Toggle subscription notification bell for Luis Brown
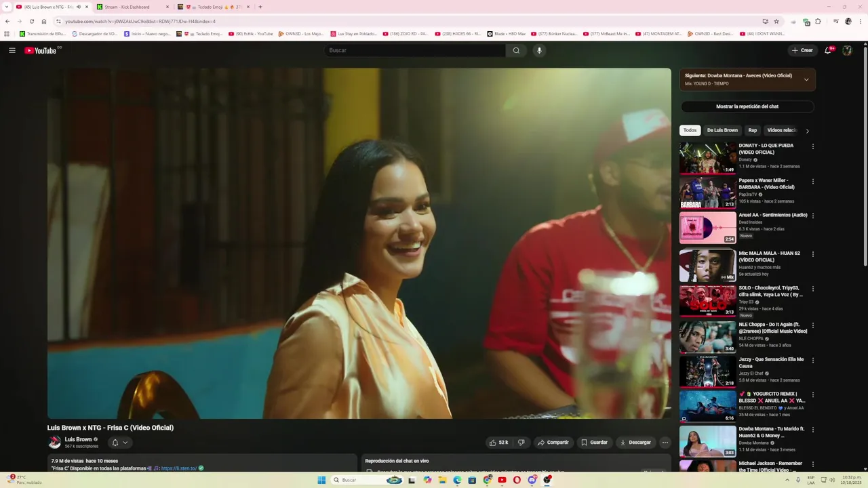868x488 pixels. tap(119, 443)
